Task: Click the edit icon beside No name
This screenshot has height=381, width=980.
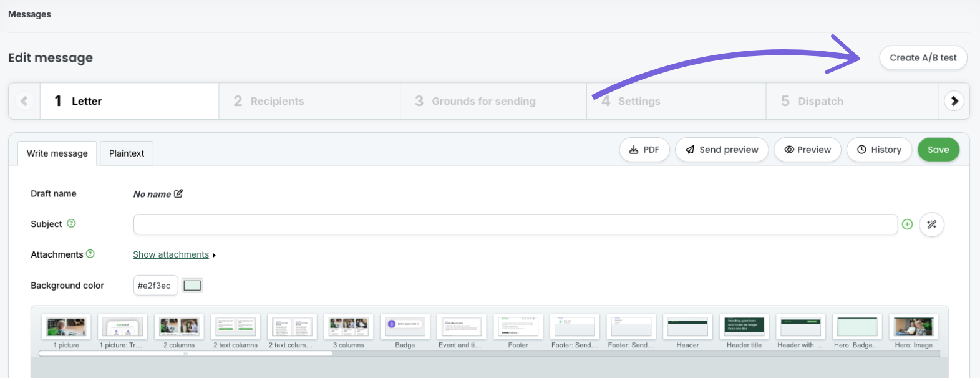Action: pos(178,194)
